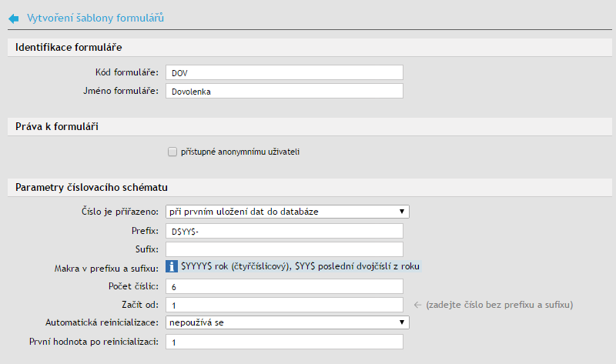Expand the 'Automatická reinicializace' dropdown
The image size is (616, 364).
click(287, 322)
